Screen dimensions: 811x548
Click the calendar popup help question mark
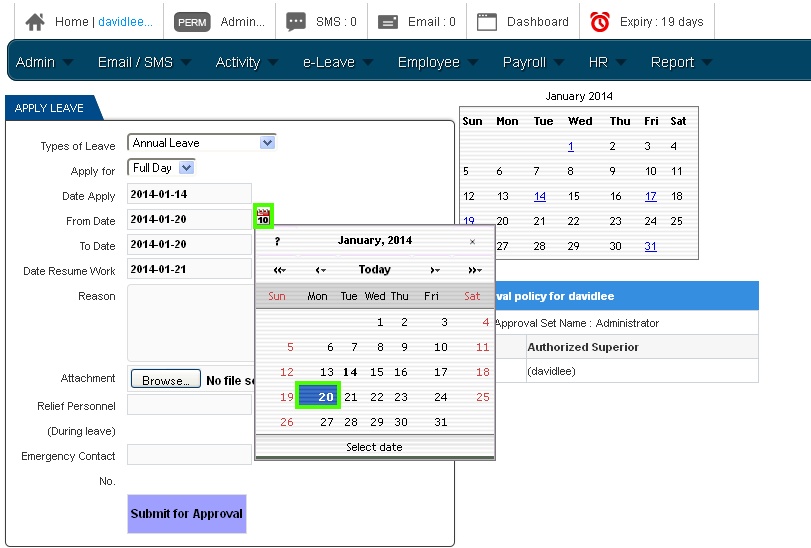pos(277,241)
